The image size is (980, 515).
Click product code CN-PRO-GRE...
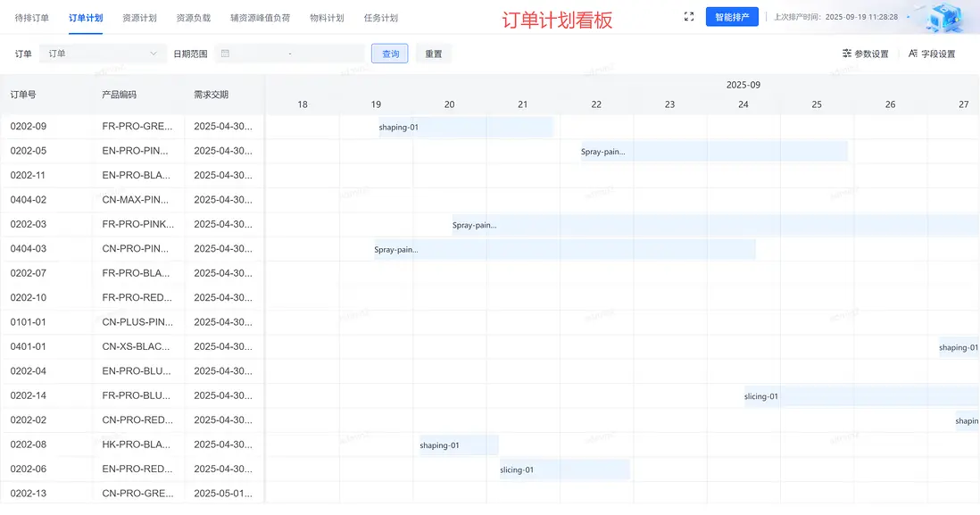click(x=137, y=493)
